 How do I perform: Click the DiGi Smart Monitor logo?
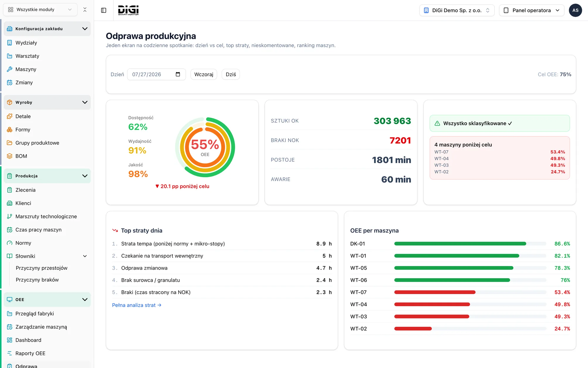point(128,10)
